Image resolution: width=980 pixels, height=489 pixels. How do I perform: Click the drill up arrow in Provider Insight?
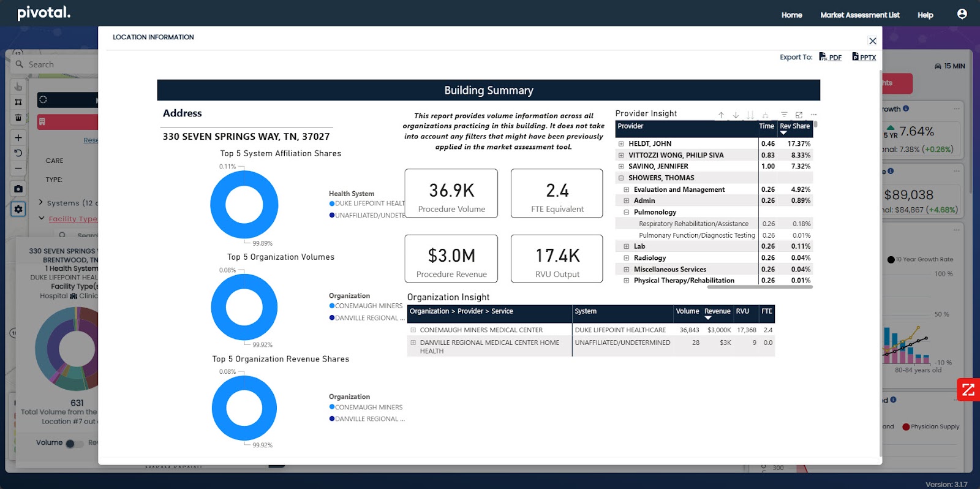click(721, 115)
